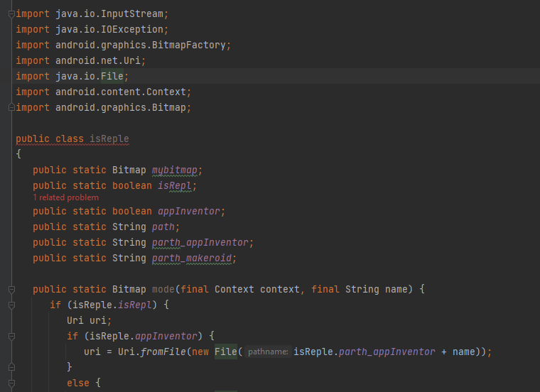The image size is (540, 392).
Task: Click Bitmap return type of mode method
Action: point(129,289)
